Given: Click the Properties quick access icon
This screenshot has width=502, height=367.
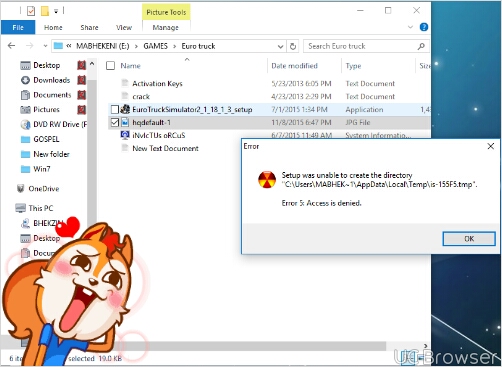Looking at the screenshot, I should 31,11.
